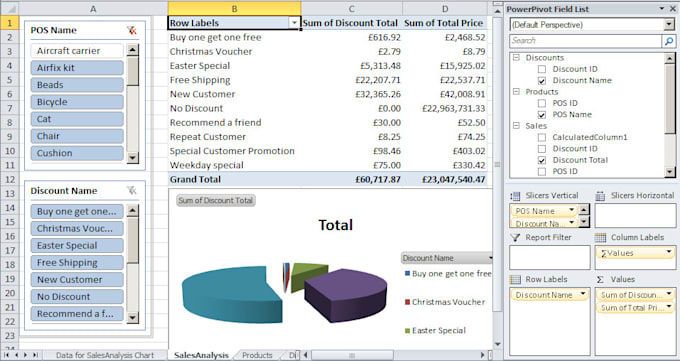The image size is (680, 361).
Task: Click the worksheet Select All corner
Action: (9, 9)
